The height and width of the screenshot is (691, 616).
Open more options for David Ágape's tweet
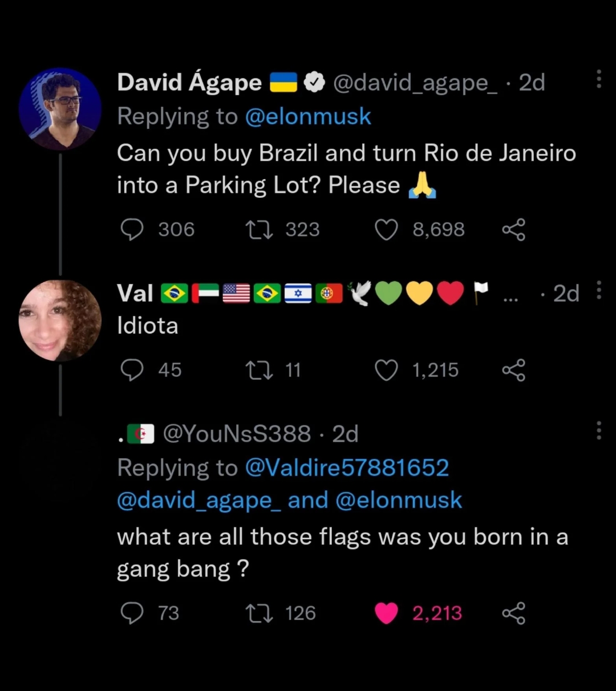tap(598, 79)
